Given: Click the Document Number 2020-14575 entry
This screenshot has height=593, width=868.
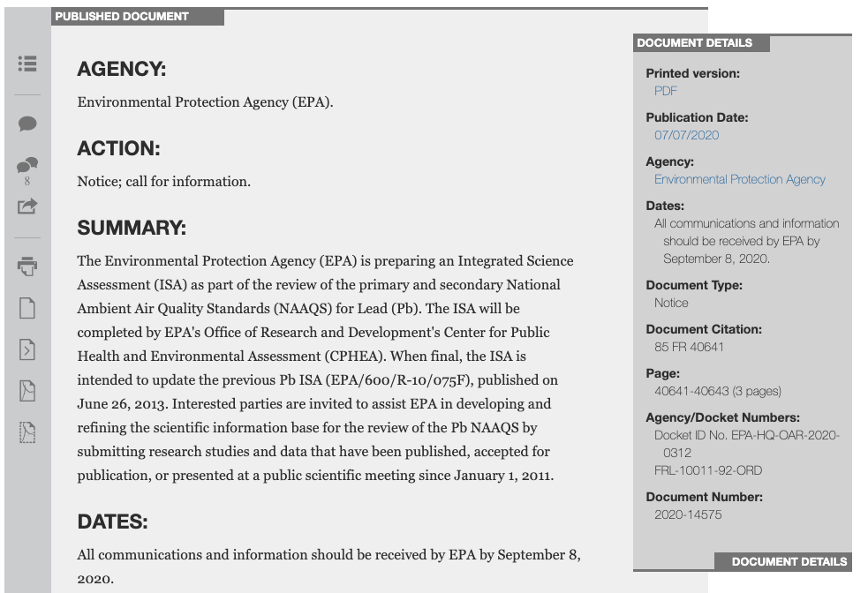Looking at the screenshot, I should 688,514.
